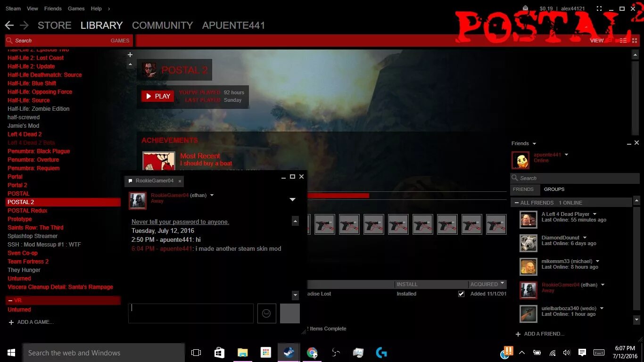Show hidden system tray icons

coord(522,353)
